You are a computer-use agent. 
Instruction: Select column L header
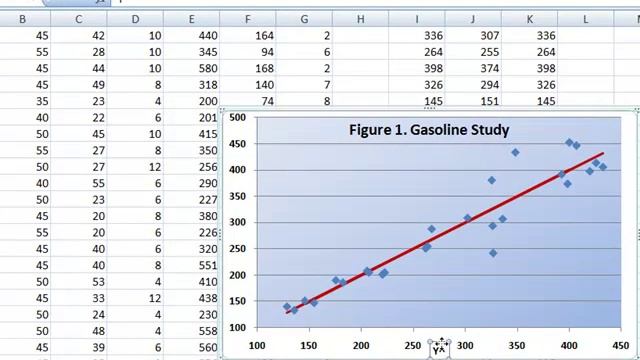point(586,19)
